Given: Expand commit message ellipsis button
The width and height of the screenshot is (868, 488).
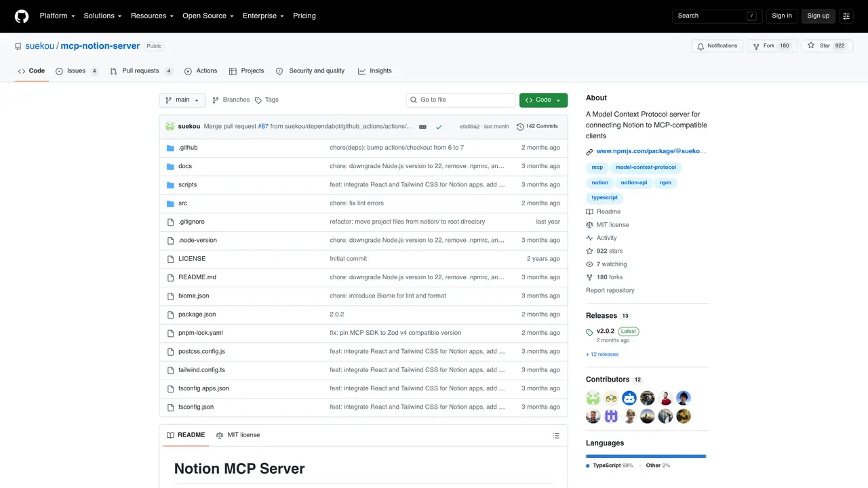Looking at the screenshot, I should (422, 127).
